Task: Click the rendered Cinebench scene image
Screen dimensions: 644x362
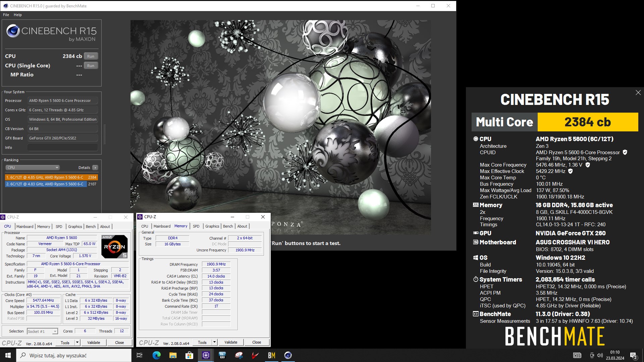Action: click(280, 127)
